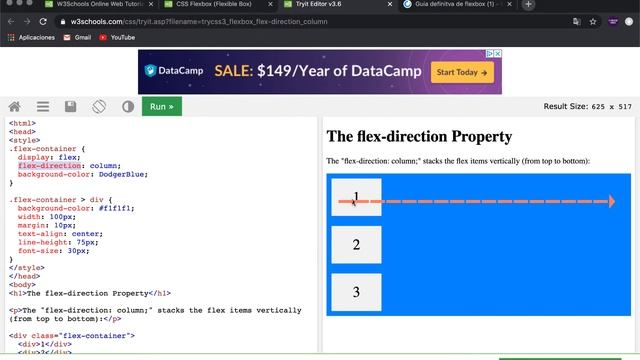
Task: Click the <h1> line in code editor
Action: (90, 293)
